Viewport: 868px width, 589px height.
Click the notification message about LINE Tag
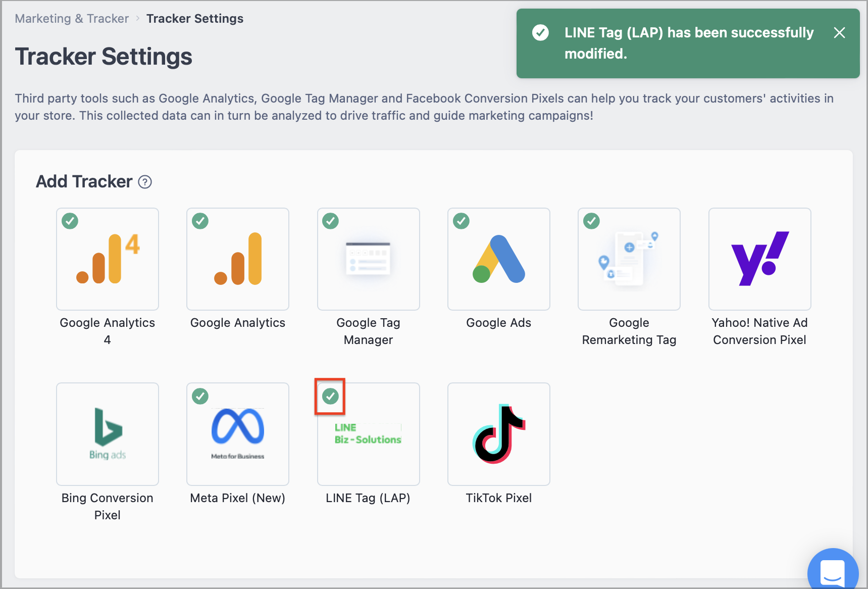pyautogui.click(x=689, y=43)
